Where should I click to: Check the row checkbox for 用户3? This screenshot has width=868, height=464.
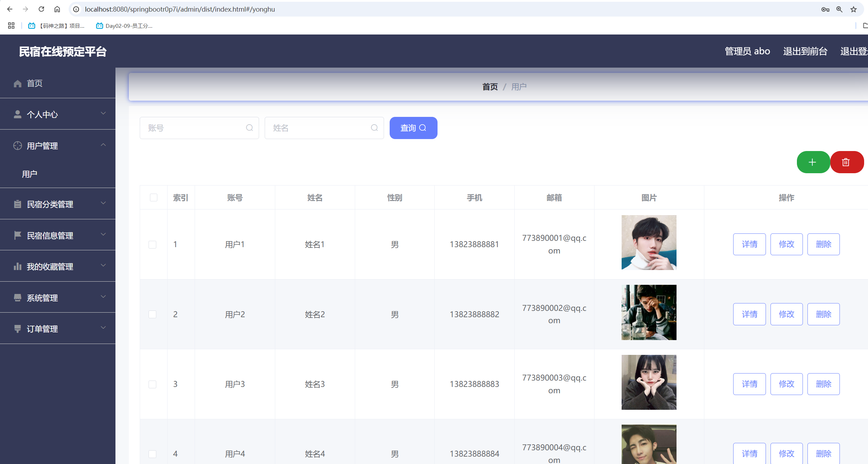click(x=153, y=384)
